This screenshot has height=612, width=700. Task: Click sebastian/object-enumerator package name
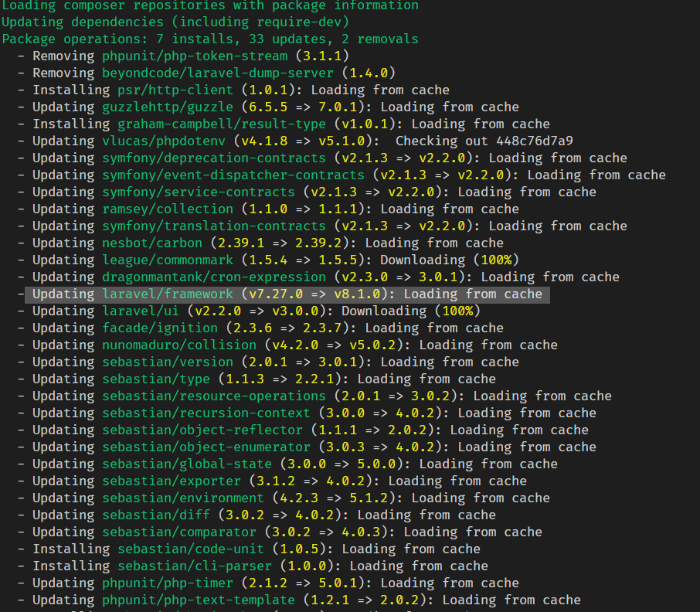pos(206,447)
